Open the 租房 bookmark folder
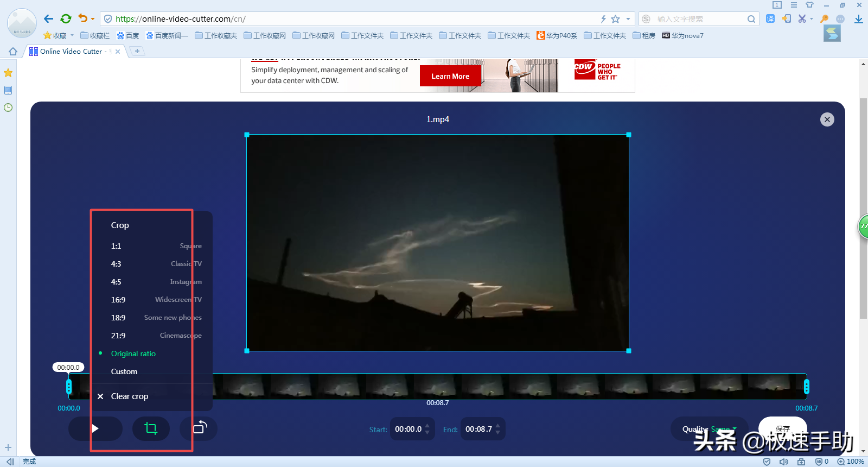This screenshot has height=467, width=868. pos(644,36)
